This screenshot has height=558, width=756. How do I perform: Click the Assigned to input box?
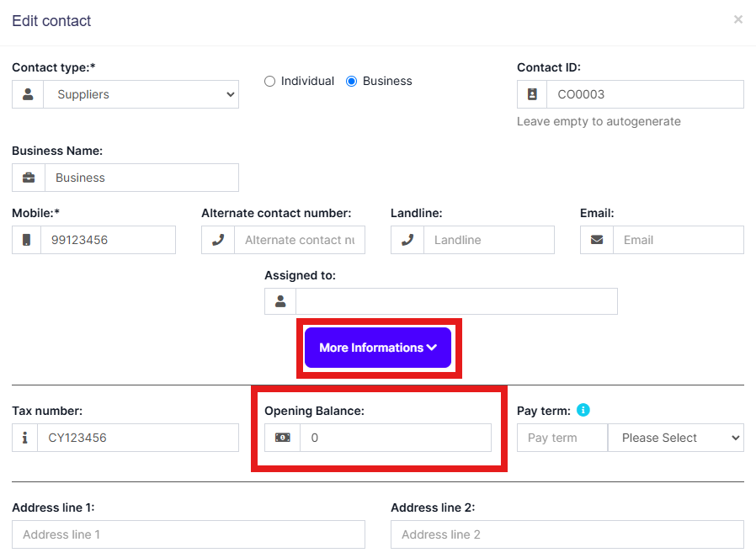click(456, 301)
